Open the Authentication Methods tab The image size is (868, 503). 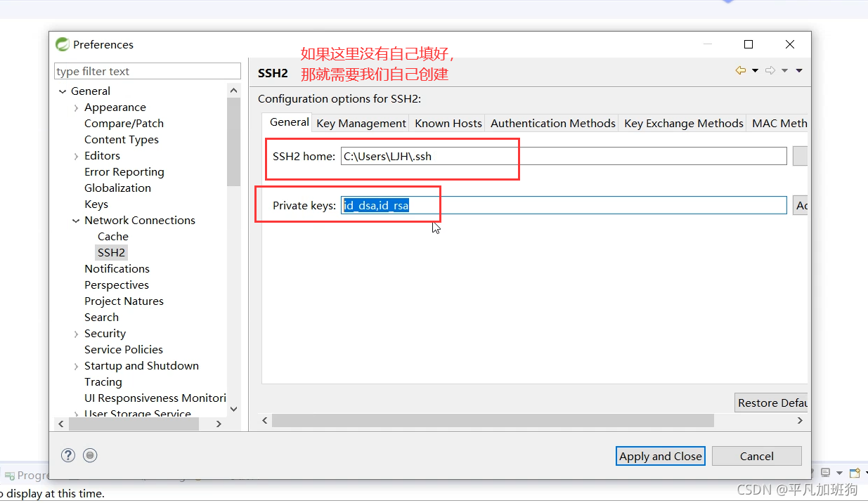point(553,123)
